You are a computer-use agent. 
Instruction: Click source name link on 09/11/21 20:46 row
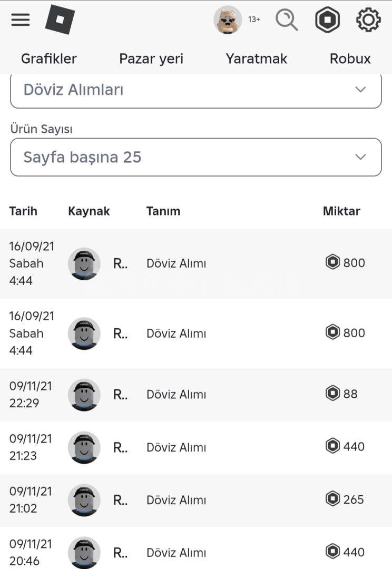121,553
